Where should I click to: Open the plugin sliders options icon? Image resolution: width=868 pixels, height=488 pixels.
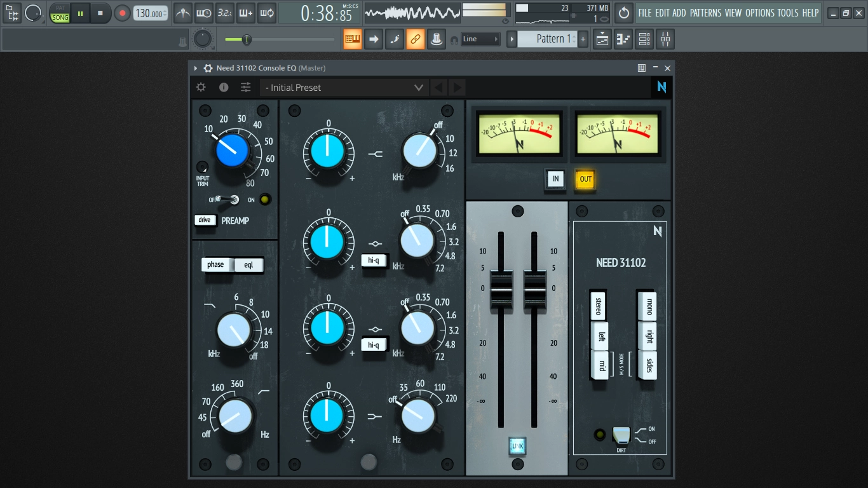245,88
